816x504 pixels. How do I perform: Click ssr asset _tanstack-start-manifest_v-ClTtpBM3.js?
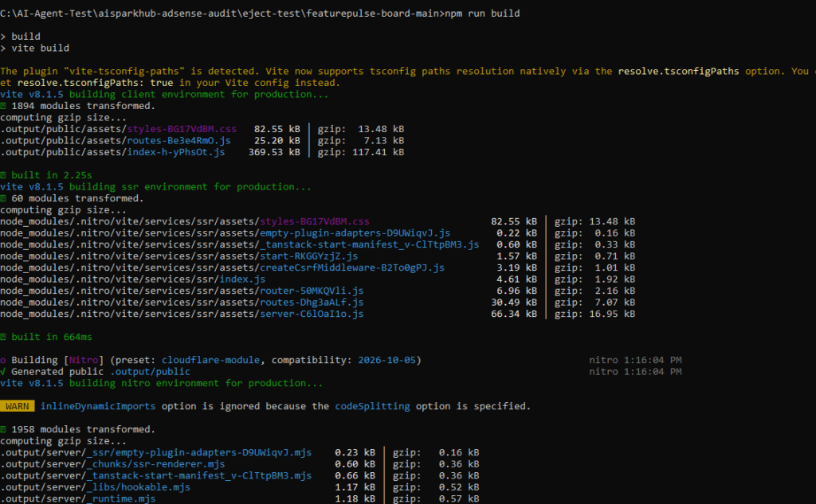point(370,244)
